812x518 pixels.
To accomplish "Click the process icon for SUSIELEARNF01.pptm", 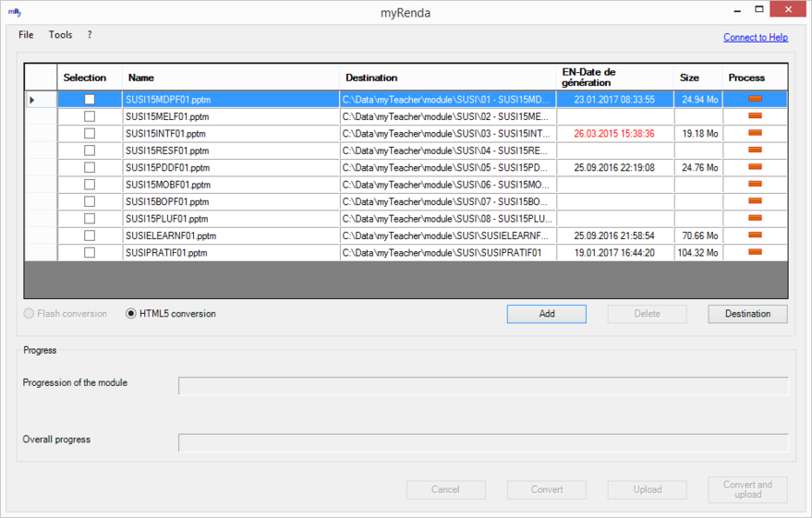I will coord(755,235).
